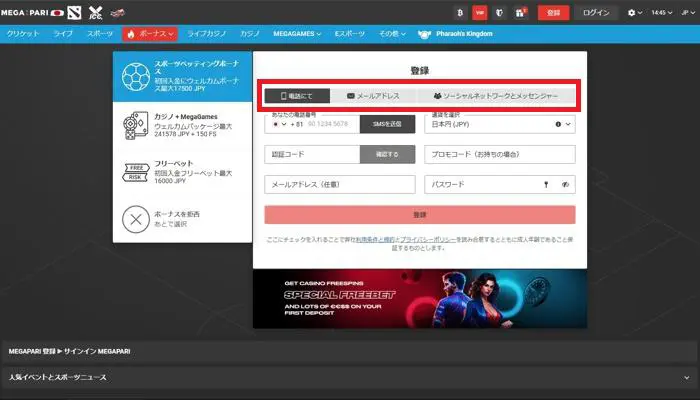The width and height of the screenshot is (700, 400).
Task: Choose the Casino + MegaGames cards bonus
Action: pos(182,127)
